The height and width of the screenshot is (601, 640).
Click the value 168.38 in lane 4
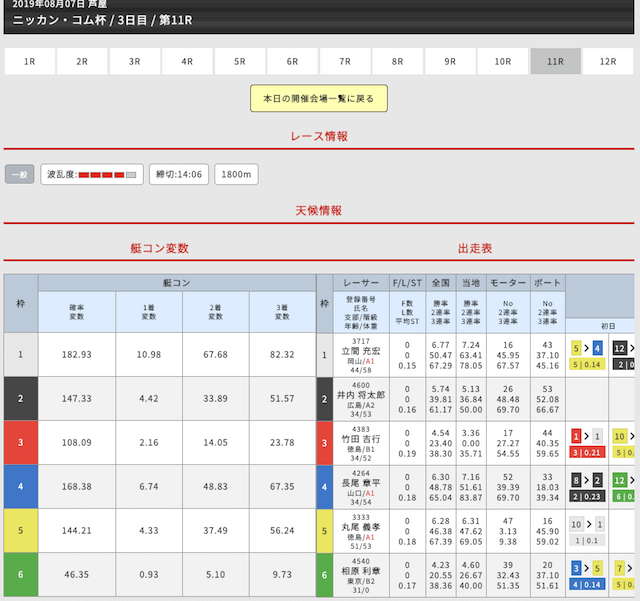77,487
